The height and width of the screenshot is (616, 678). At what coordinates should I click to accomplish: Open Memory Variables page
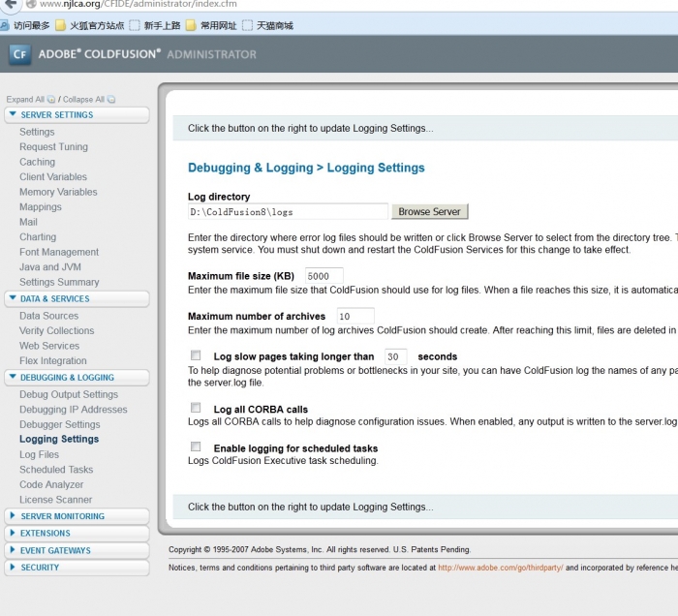tap(58, 192)
